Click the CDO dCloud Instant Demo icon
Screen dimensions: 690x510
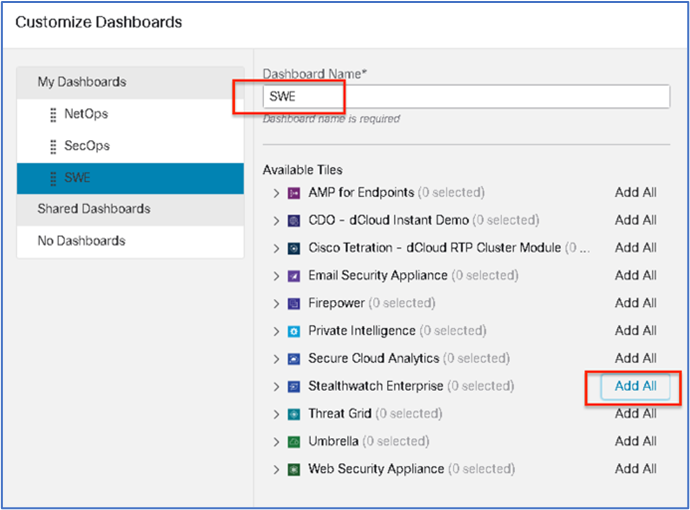click(x=294, y=221)
